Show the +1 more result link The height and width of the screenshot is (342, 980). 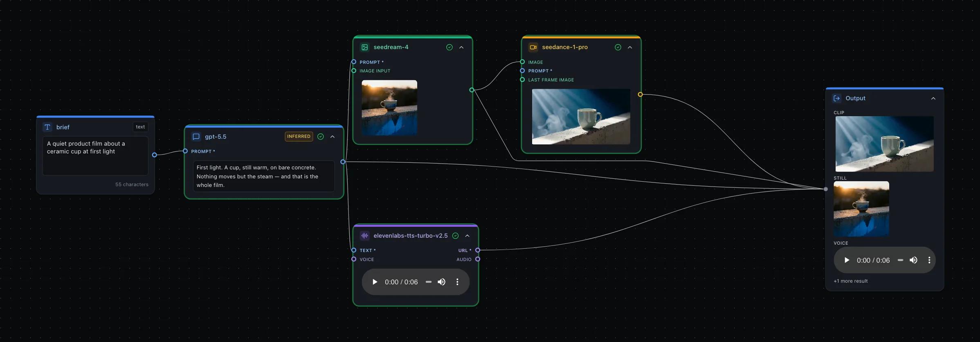pyautogui.click(x=850, y=281)
